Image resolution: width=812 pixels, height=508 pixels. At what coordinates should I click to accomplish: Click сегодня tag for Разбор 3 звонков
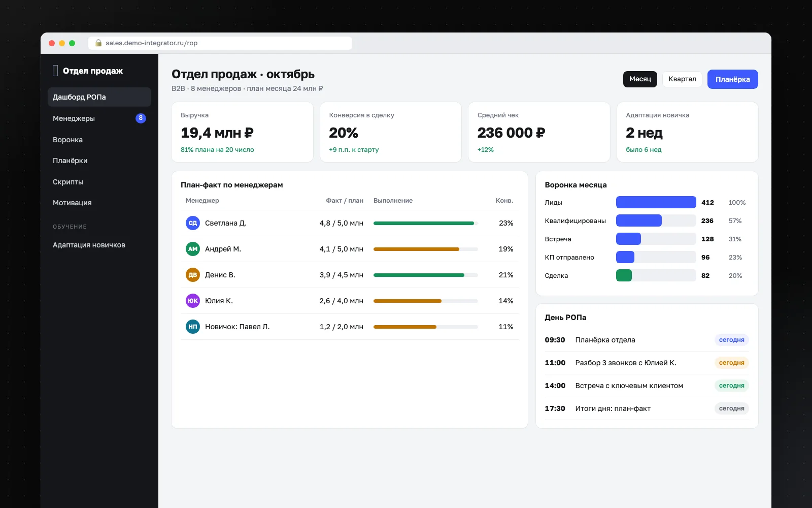point(731,363)
